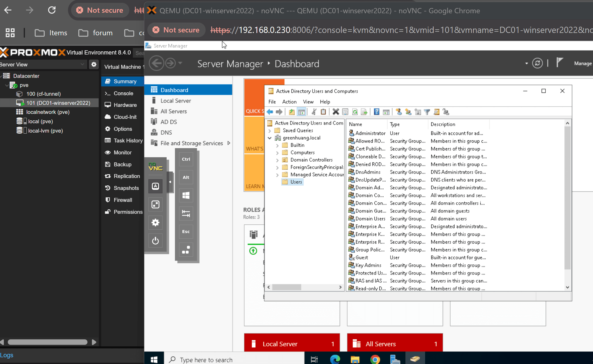Open the Help menu

[325, 102]
